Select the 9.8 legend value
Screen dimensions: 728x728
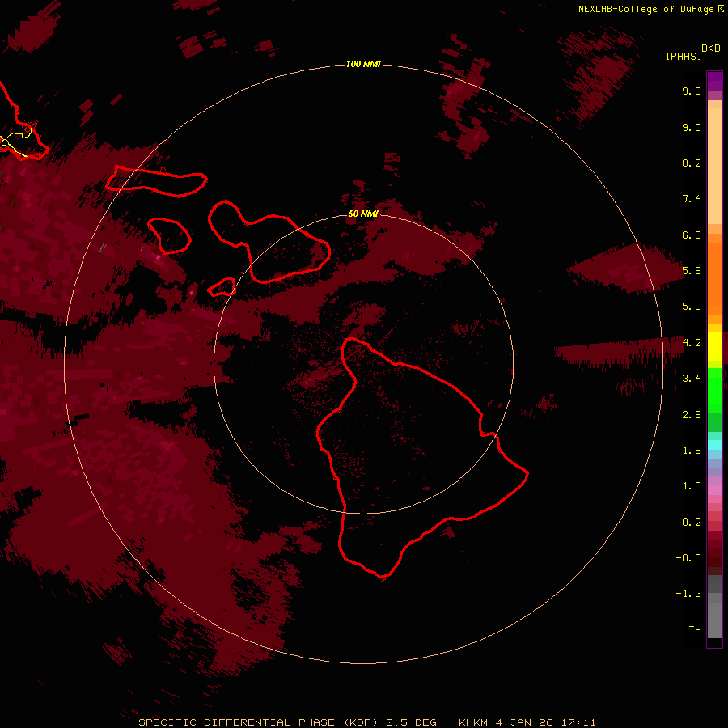point(692,91)
